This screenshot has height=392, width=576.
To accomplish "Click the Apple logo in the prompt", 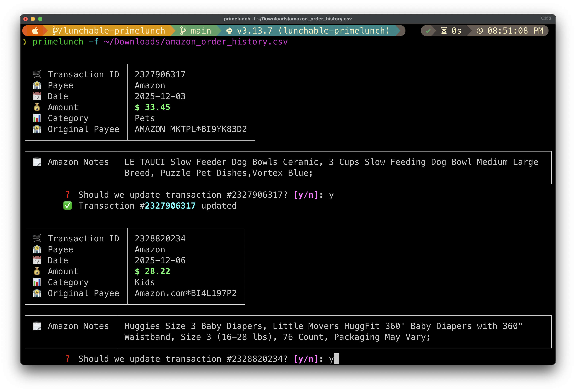I will [x=35, y=31].
